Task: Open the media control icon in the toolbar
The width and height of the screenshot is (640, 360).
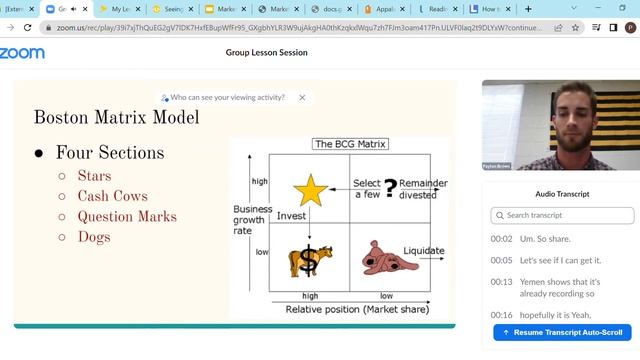Action: tap(596, 28)
